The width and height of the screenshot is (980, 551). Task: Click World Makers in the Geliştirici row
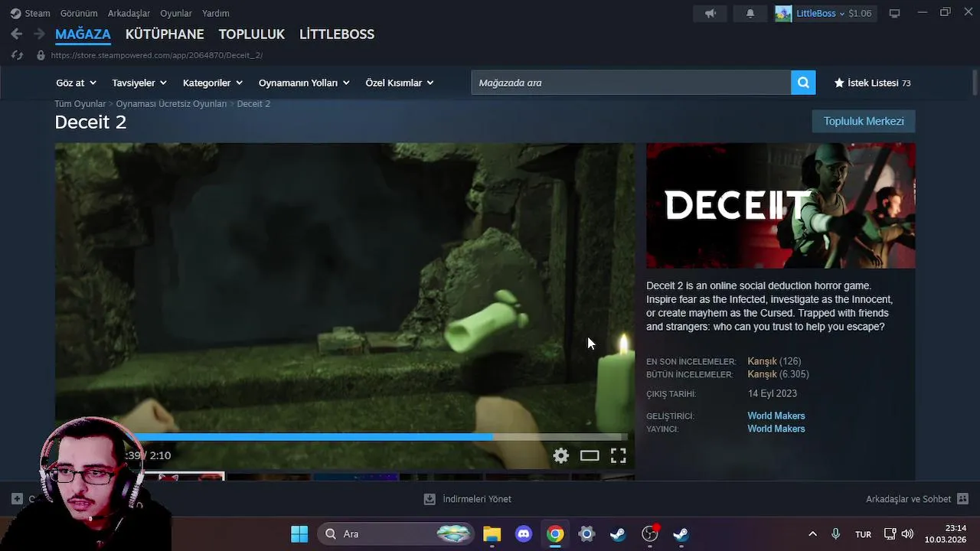[776, 416]
